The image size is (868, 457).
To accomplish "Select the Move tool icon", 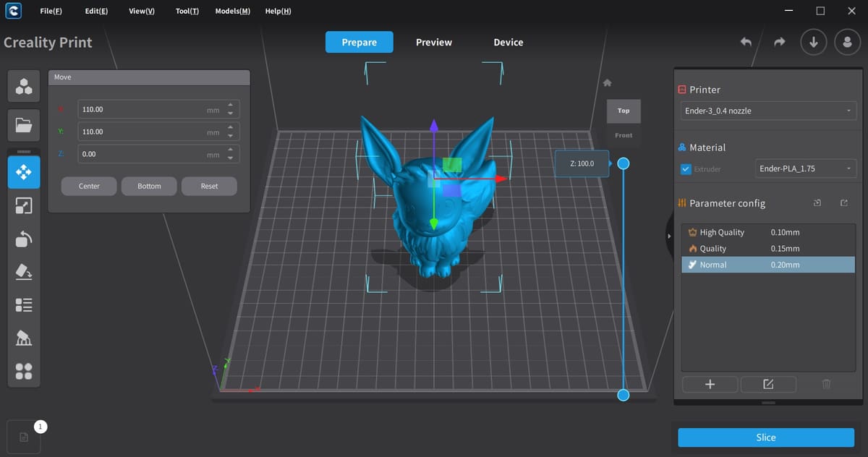I will pyautogui.click(x=24, y=172).
